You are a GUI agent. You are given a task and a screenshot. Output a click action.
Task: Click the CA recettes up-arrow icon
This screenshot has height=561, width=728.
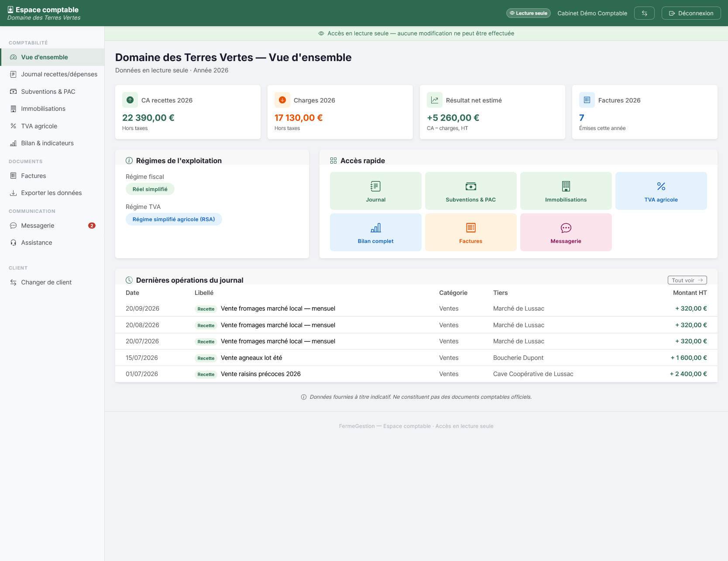click(130, 100)
